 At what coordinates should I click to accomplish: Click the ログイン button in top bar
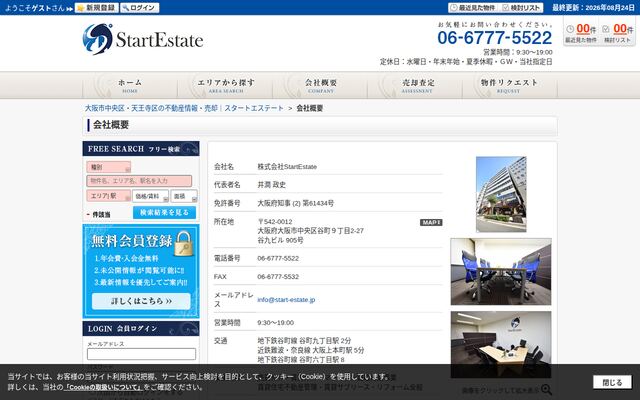point(140,8)
